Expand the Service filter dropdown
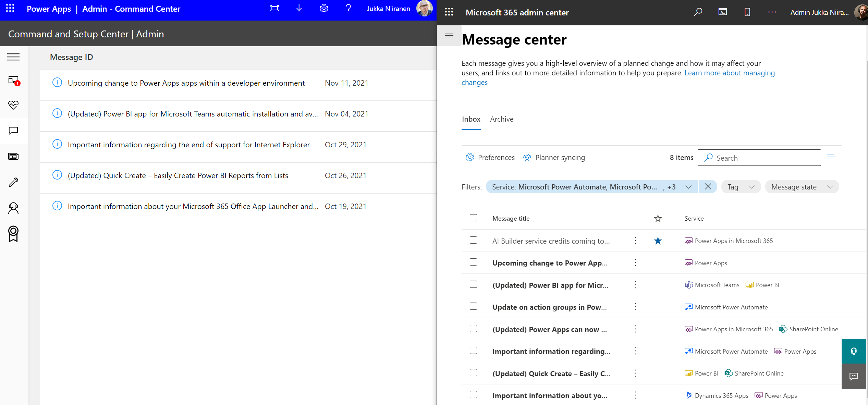This screenshot has height=405, width=868. pyautogui.click(x=688, y=187)
